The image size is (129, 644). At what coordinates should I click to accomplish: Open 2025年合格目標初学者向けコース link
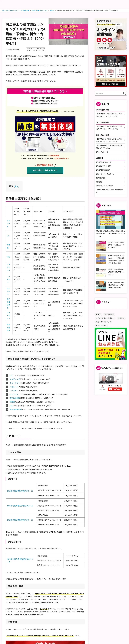pos(20,506)
